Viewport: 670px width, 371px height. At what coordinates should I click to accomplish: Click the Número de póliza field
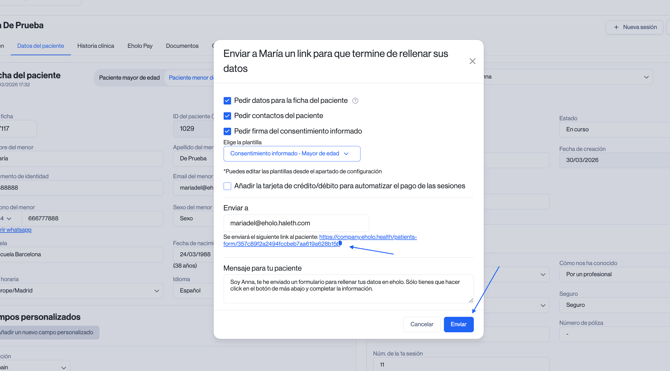point(614,334)
